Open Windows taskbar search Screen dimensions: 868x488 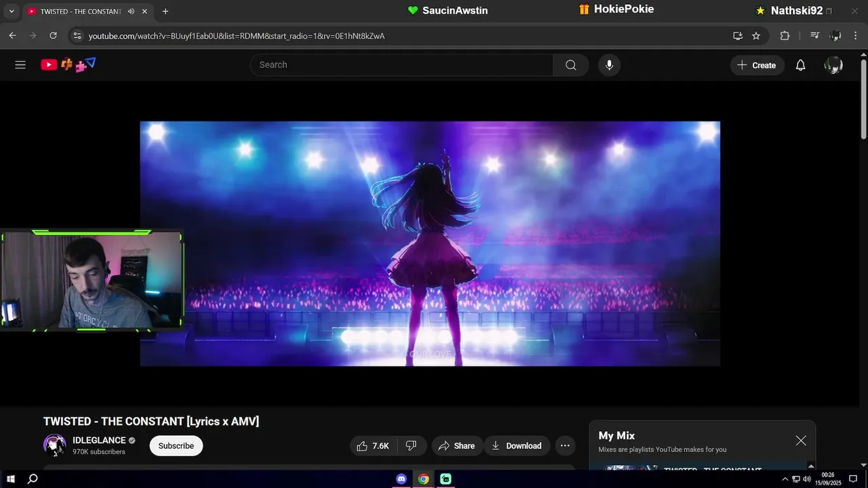33,479
